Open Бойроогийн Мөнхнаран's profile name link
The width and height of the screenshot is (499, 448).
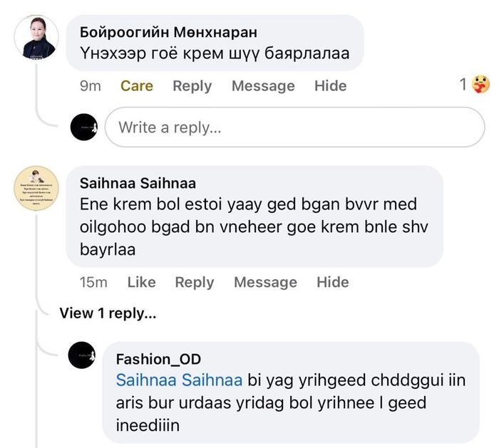click(x=168, y=32)
